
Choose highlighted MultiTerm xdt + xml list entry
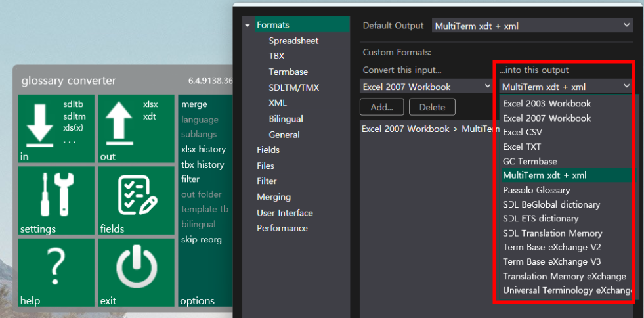(x=566, y=175)
